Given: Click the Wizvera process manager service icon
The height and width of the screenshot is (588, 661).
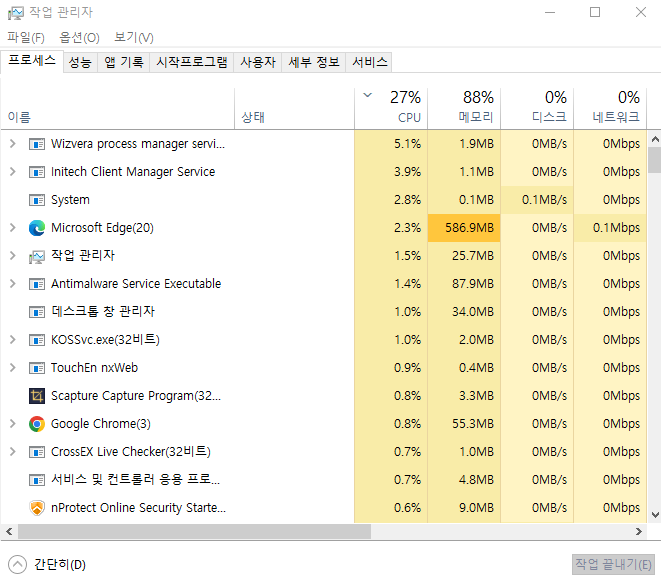Looking at the screenshot, I should tap(37, 144).
